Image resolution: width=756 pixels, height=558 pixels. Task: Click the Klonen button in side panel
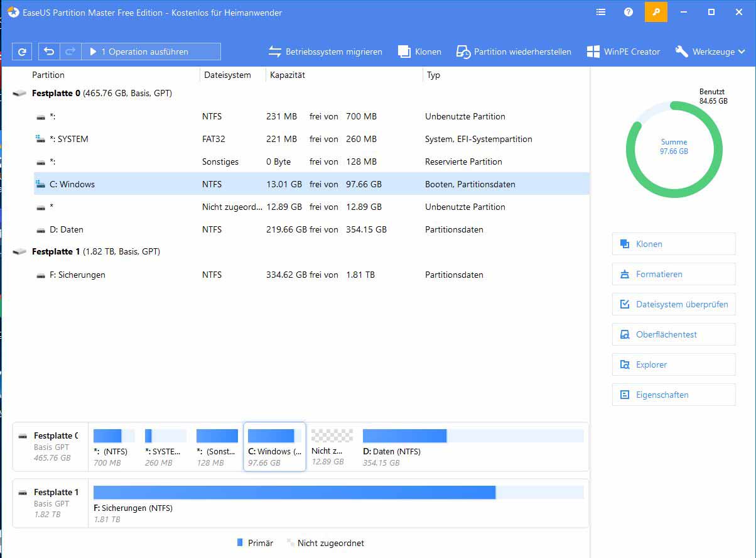pyautogui.click(x=674, y=244)
